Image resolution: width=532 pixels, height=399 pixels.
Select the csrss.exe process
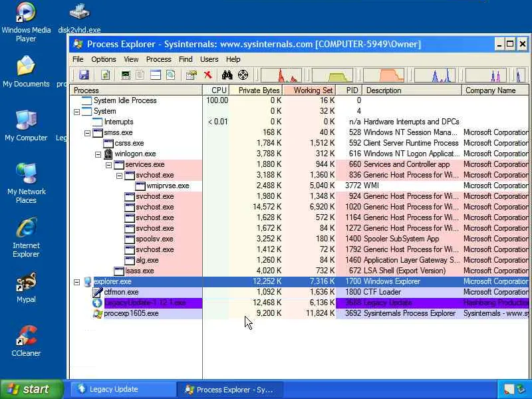(x=299, y=143)
